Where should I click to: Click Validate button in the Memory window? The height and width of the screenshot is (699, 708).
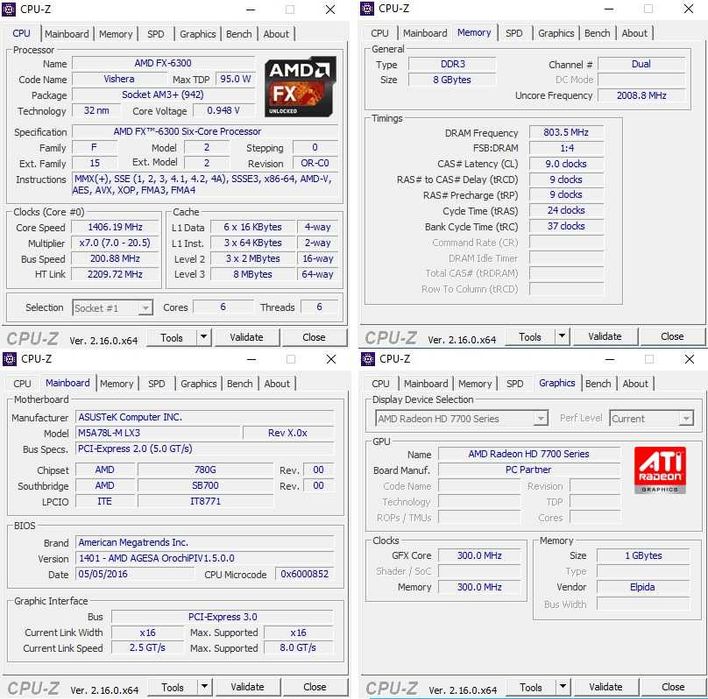point(605,336)
